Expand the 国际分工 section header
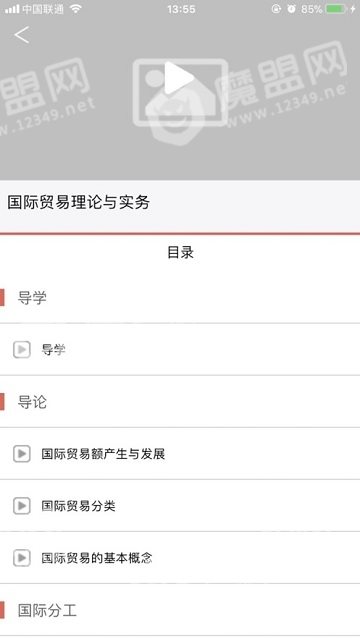The width and height of the screenshot is (360, 639). pos(180,610)
